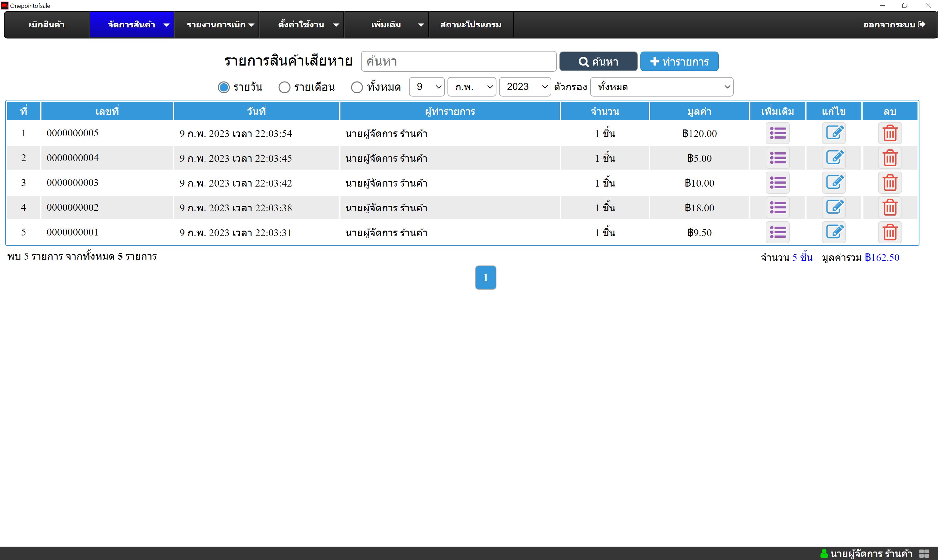Delete record 0000000003 with trash icon

[890, 183]
